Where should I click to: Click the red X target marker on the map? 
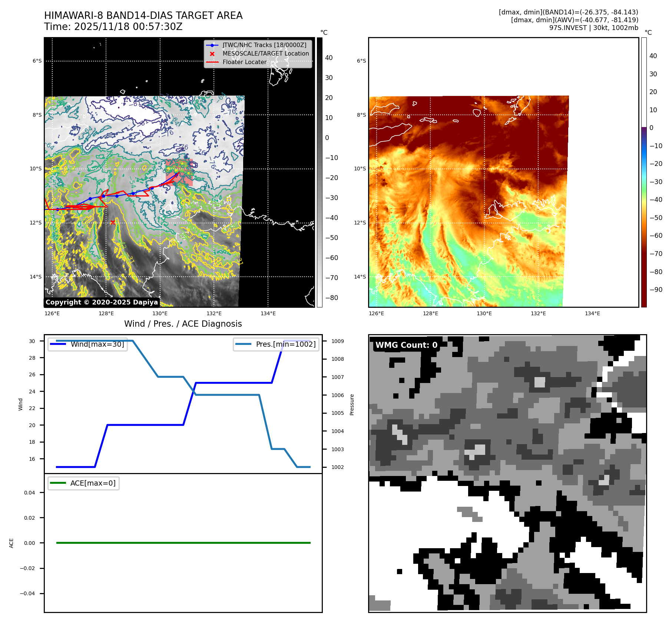click(x=113, y=222)
